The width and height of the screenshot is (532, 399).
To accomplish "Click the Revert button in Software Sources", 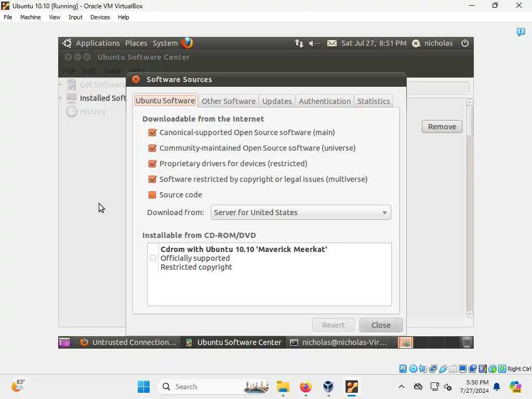I will [x=333, y=325].
